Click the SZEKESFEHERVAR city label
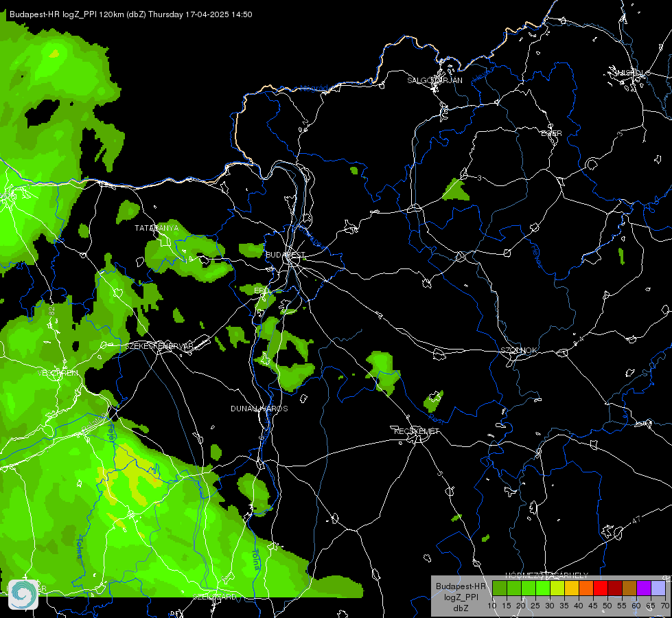The image size is (672, 618). coord(159,345)
